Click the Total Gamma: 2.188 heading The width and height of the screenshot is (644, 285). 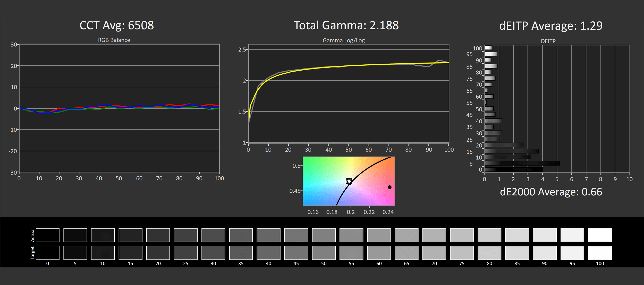[x=346, y=25]
